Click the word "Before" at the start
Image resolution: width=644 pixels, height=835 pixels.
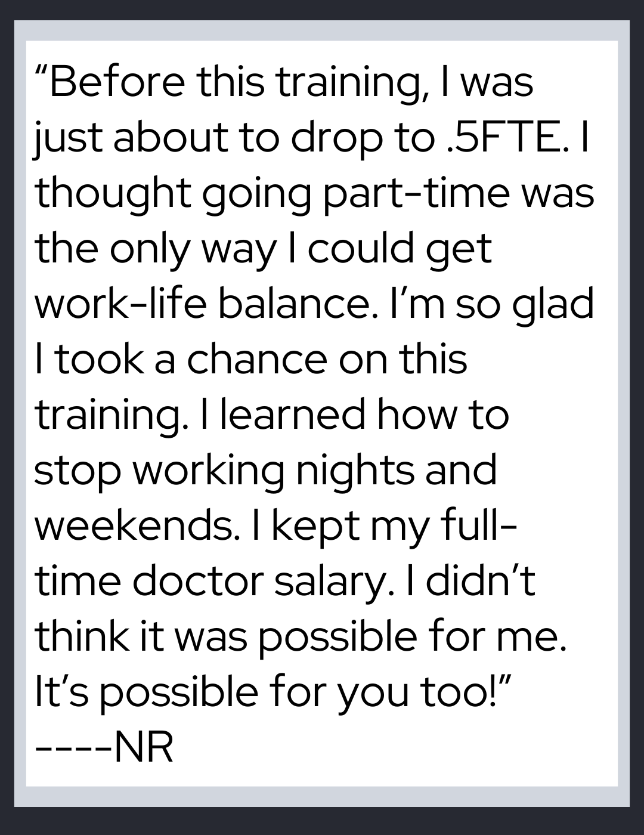point(117,82)
